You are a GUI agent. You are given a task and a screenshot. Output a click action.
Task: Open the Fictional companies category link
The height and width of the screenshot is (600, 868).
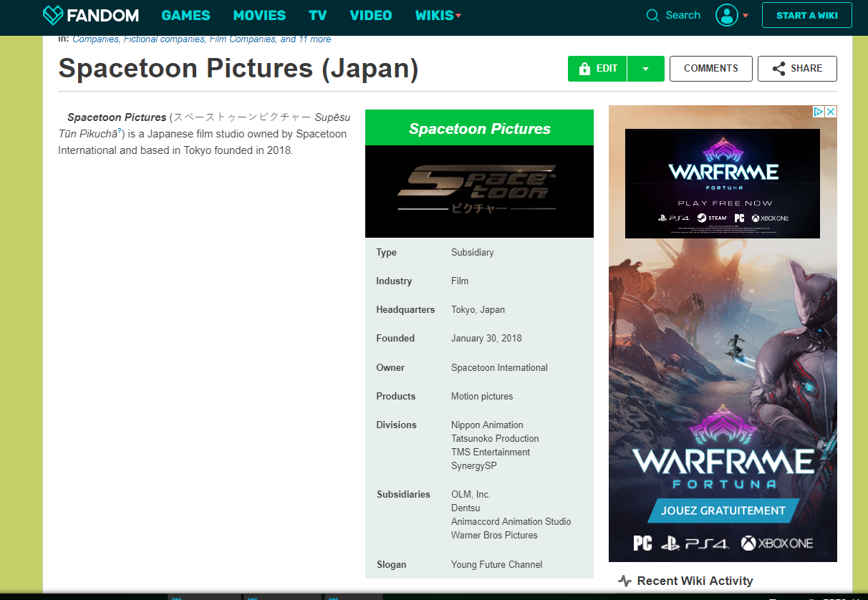pyautogui.click(x=164, y=39)
